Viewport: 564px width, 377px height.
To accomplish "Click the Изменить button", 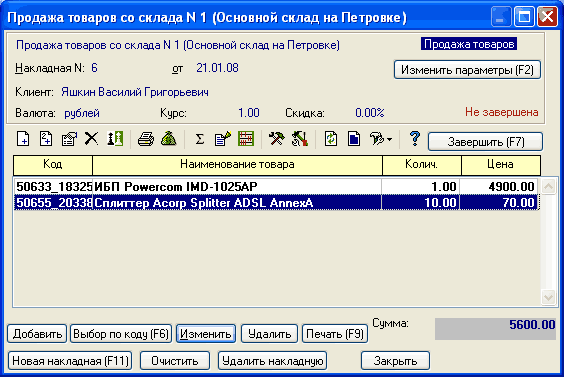I will pyautogui.click(x=206, y=334).
